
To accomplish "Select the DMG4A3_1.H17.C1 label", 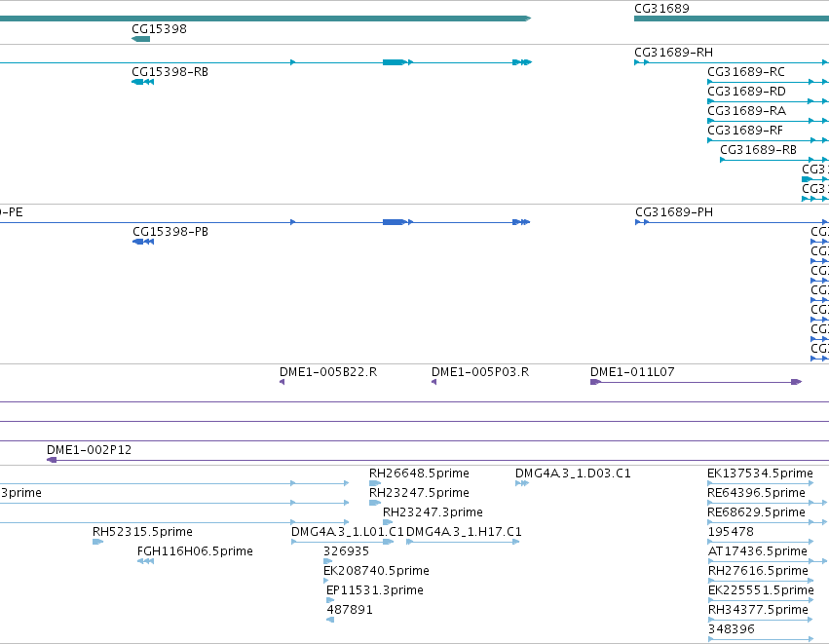I will pos(464,532).
